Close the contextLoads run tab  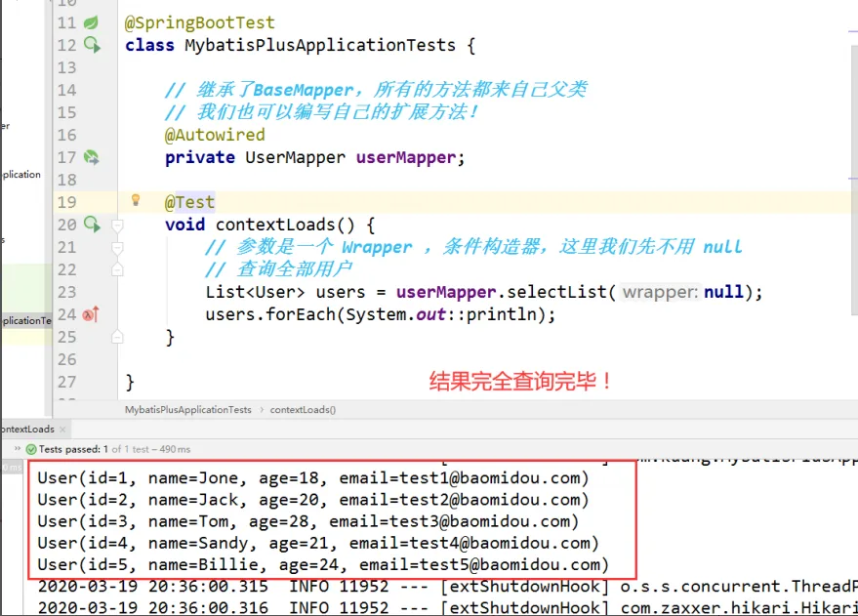point(62,430)
